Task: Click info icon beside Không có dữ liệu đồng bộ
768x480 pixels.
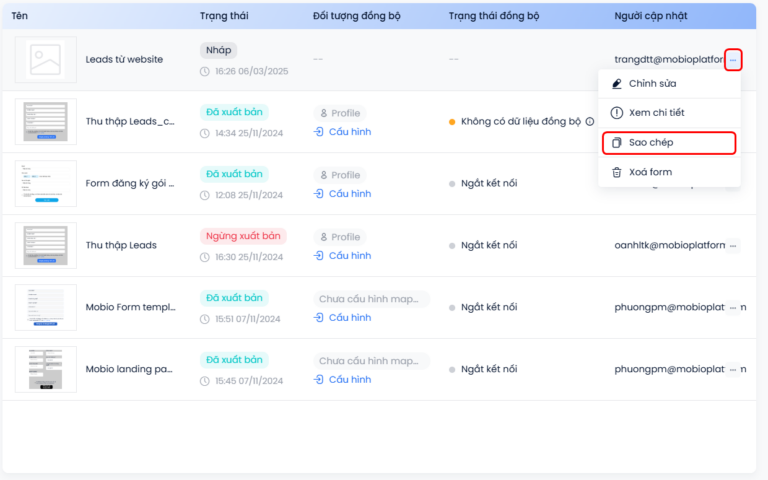Action: point(590,122)
